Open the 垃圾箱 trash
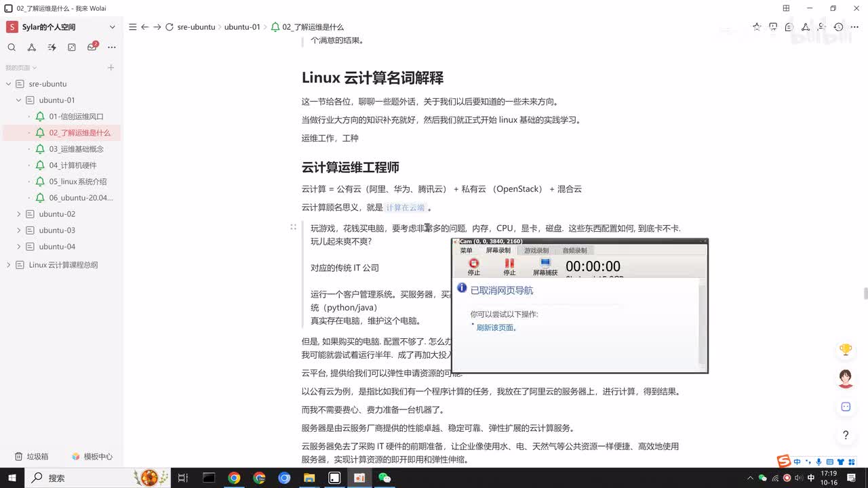The image size is (868, 488). (32, 457)
